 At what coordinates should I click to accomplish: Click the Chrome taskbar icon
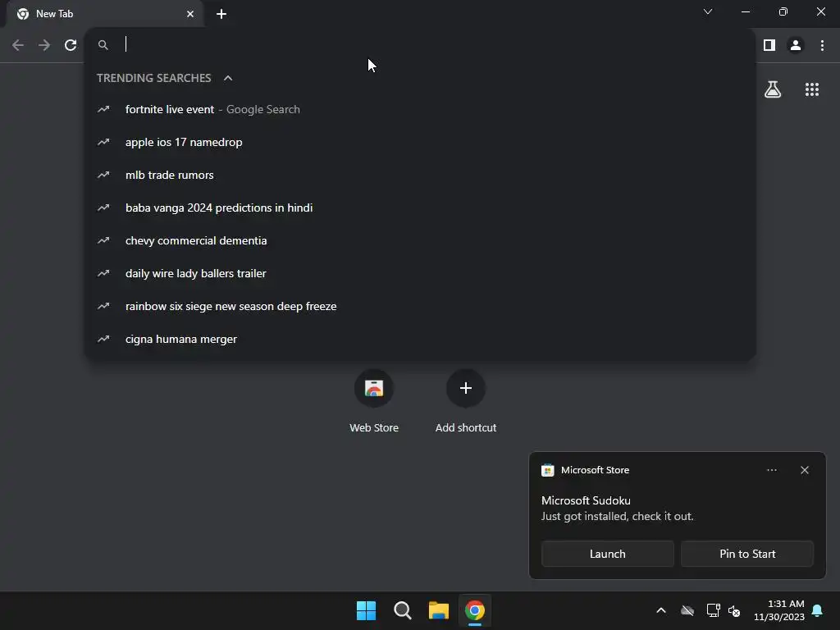[x=475, y=610]
